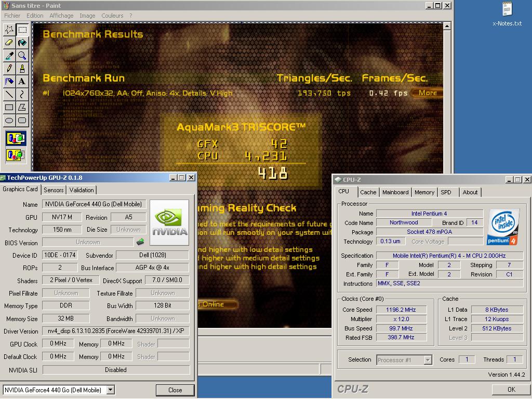
Task: Pick the Curve tool in Paint
Action: (x=22, y=94)
